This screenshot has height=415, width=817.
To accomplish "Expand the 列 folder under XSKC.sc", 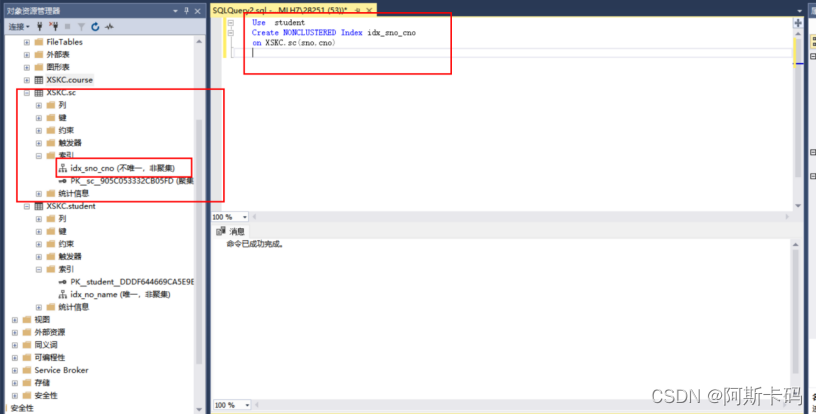I will tap(39, 105).
